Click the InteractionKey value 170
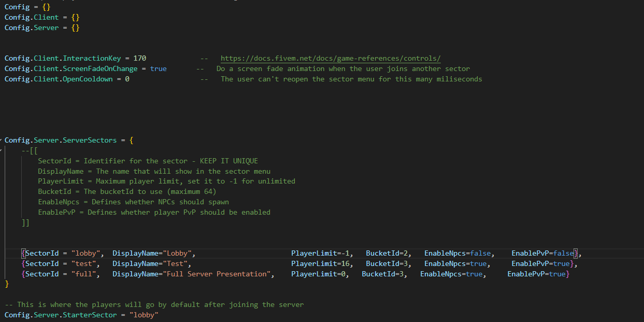This screenshot has width=644, height=322. point(140,59)
